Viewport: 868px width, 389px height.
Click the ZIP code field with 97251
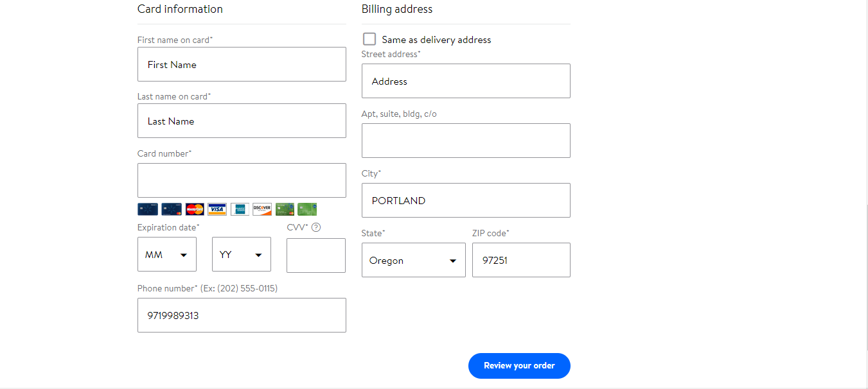coord(521,260)
